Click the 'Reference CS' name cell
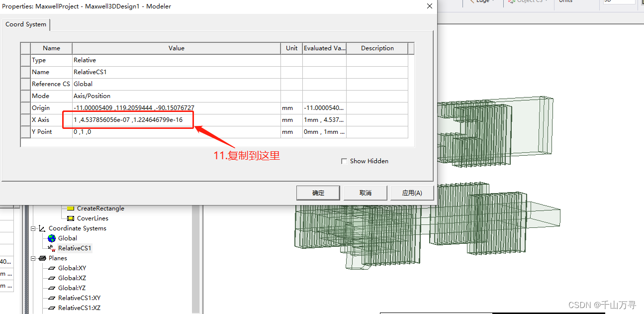644x314 pixels. point(51,84)
